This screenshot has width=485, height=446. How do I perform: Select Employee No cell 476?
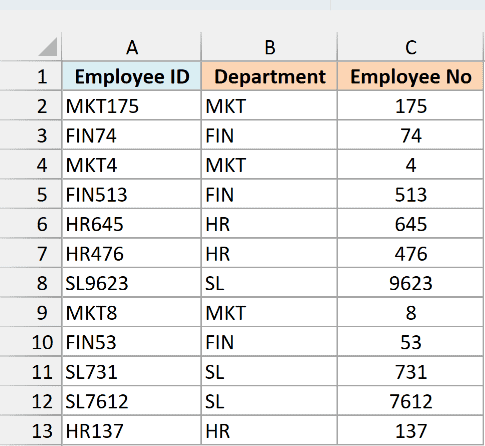tap(411, 253)
